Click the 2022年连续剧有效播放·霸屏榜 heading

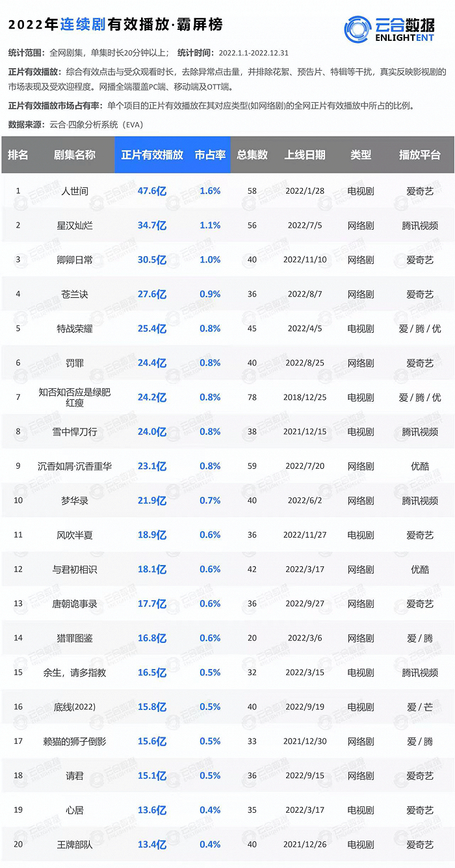116,25
